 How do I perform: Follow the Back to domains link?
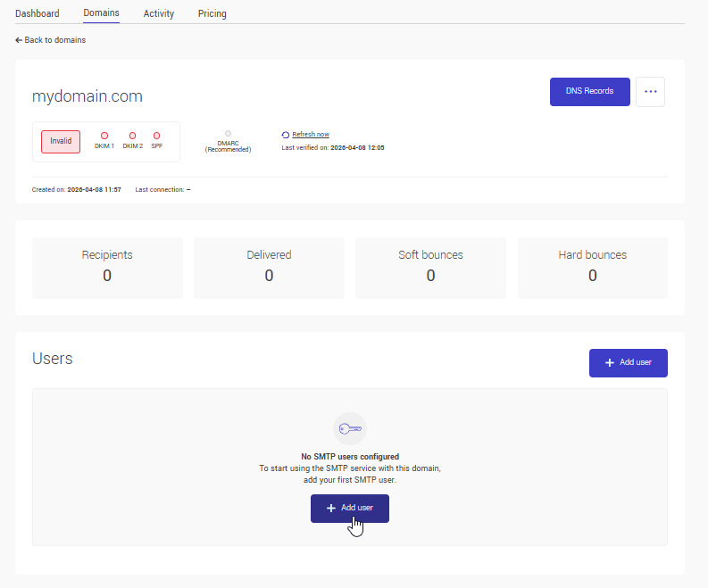tap(55, 40)
